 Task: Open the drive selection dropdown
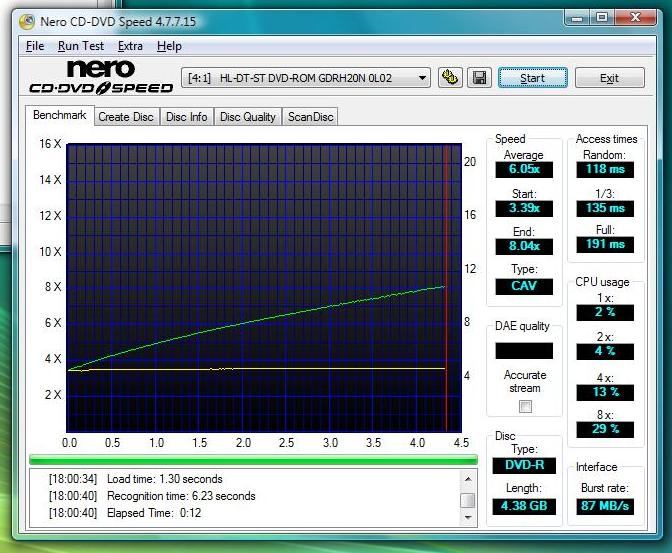pos(306,78)
